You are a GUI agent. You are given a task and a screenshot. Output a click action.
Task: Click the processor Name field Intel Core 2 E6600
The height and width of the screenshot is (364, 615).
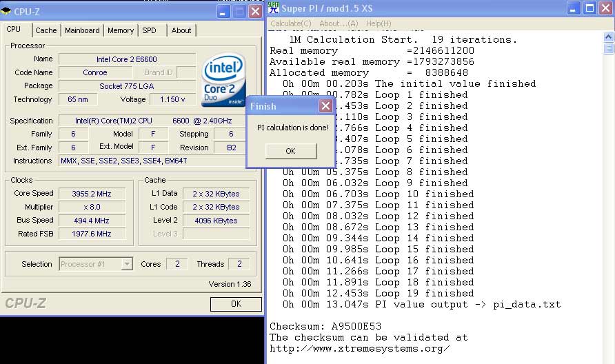coord(127,59)
